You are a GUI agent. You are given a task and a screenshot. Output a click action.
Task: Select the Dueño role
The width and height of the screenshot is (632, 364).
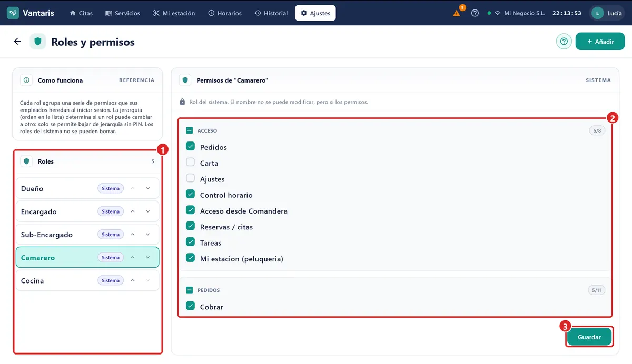pos(87,188)
